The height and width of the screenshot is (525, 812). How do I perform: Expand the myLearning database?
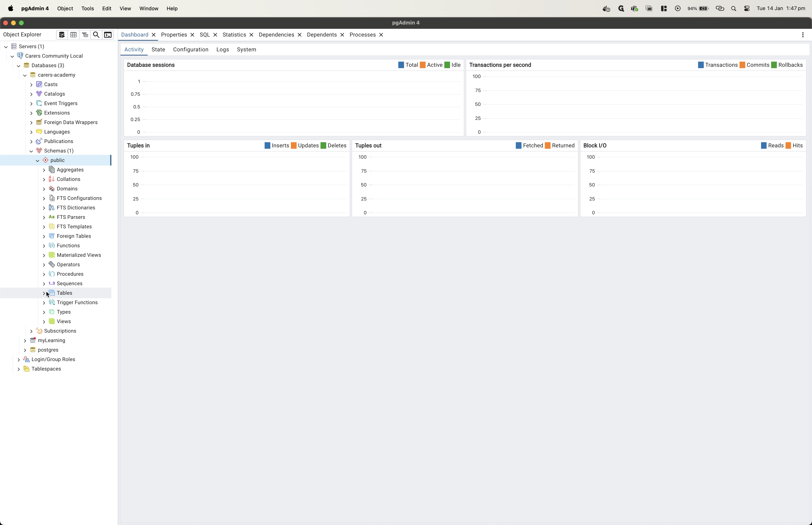(x=25, y=341)
